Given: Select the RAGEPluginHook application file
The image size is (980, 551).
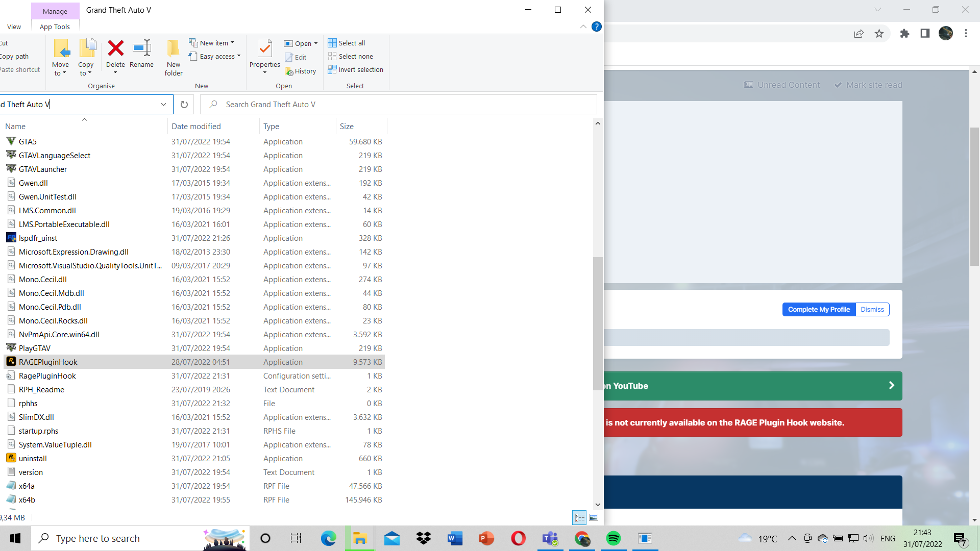Looking at the screenshot, I should (48, 362).
